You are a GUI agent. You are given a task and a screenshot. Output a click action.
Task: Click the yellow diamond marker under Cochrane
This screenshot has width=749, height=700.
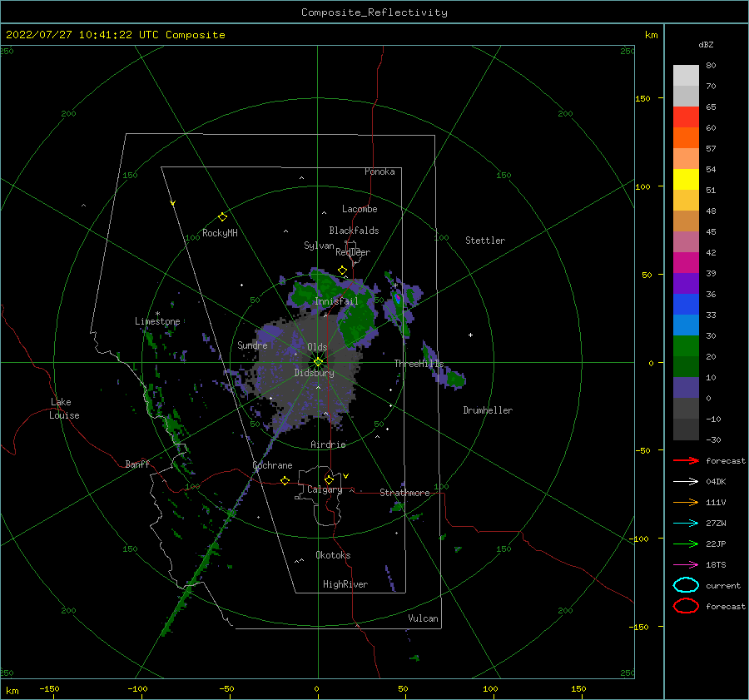click(x=285, y=480)
